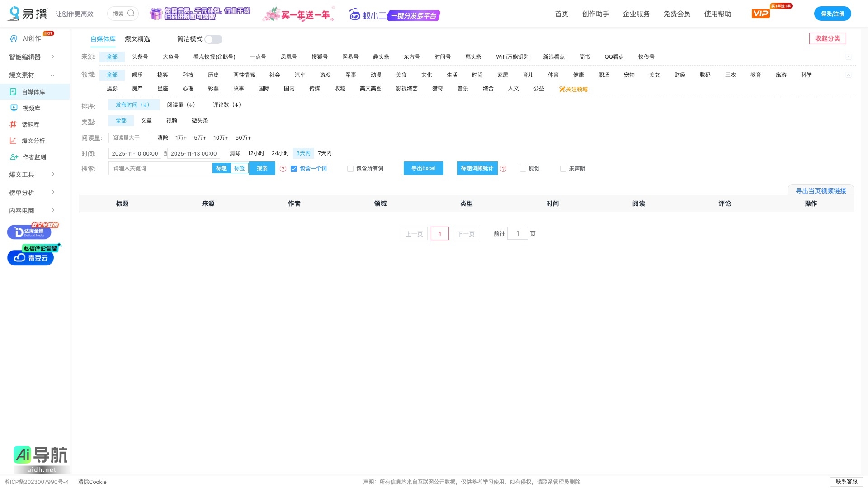Click the 作者监测 person icon

pos(14,157)
